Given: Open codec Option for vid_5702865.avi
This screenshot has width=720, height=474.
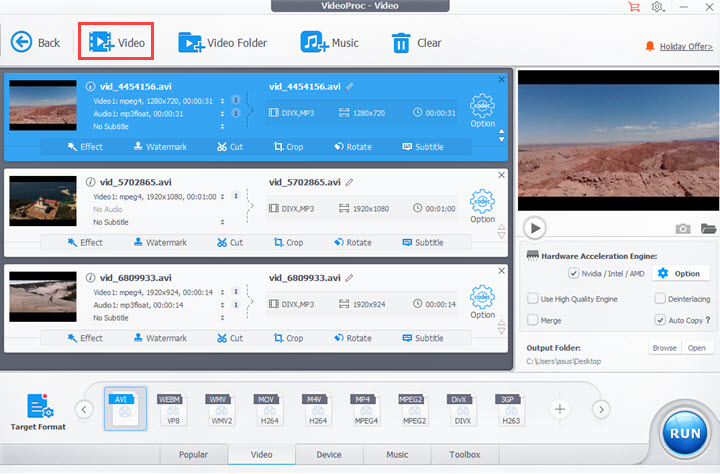Looking at the screenshot, I should 482,206.
